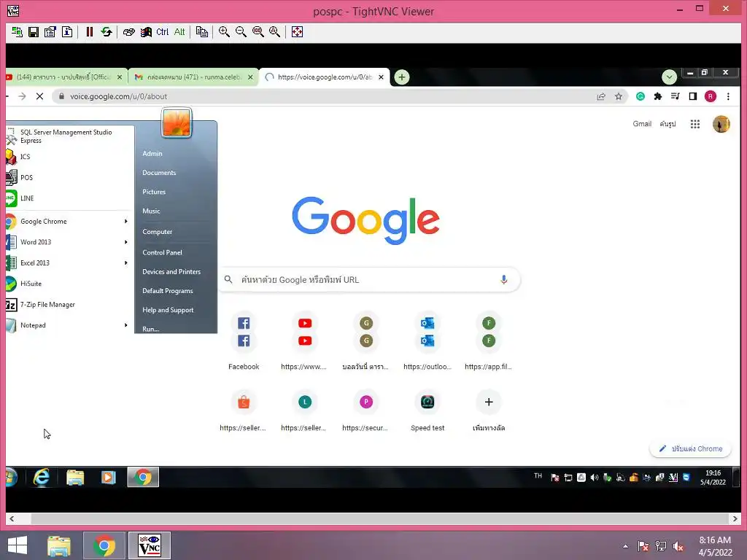Refresh the remote screen with green arrows icon

coord(107,32)
